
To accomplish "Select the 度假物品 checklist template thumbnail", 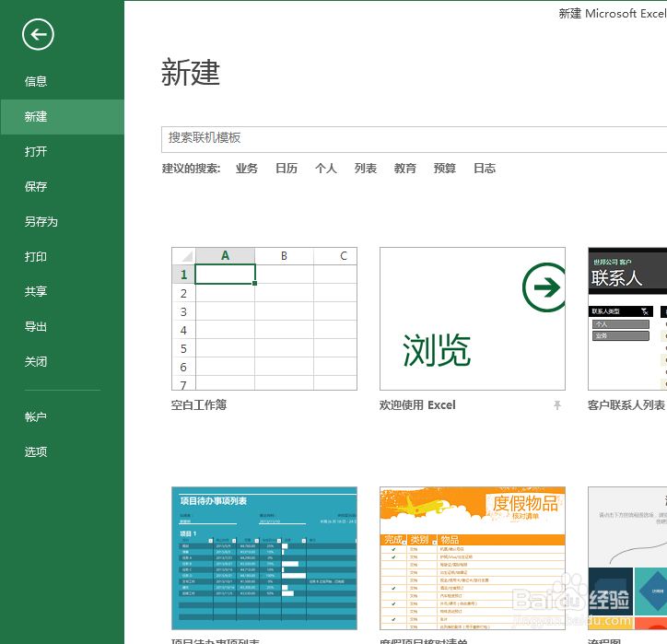I will click(x=473, y=558).
